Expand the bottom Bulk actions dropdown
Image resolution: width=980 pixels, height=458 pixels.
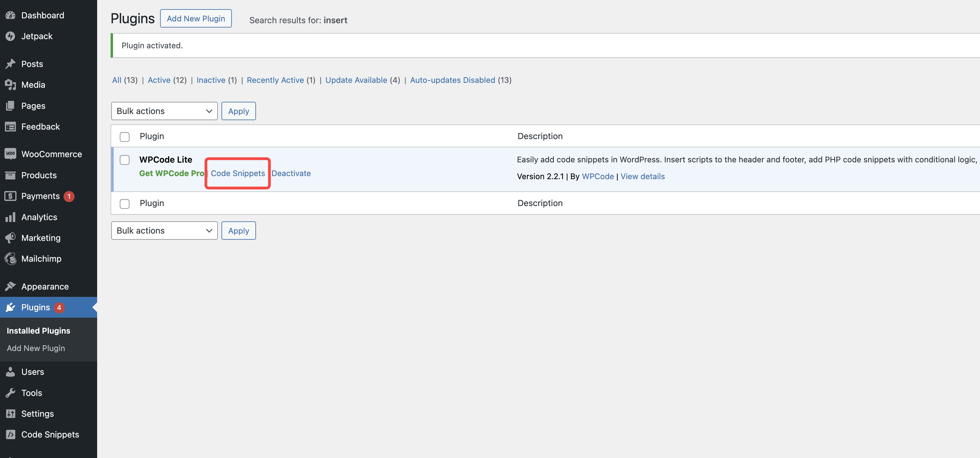click(x=164, y=230)
